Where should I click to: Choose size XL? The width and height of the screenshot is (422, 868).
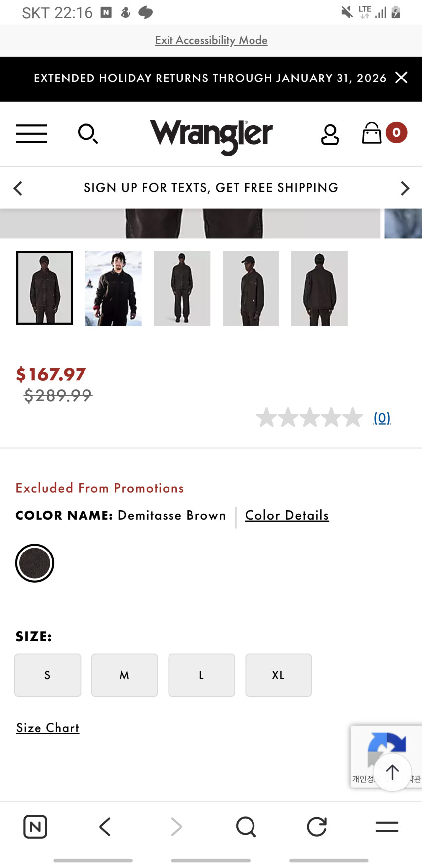278,675
